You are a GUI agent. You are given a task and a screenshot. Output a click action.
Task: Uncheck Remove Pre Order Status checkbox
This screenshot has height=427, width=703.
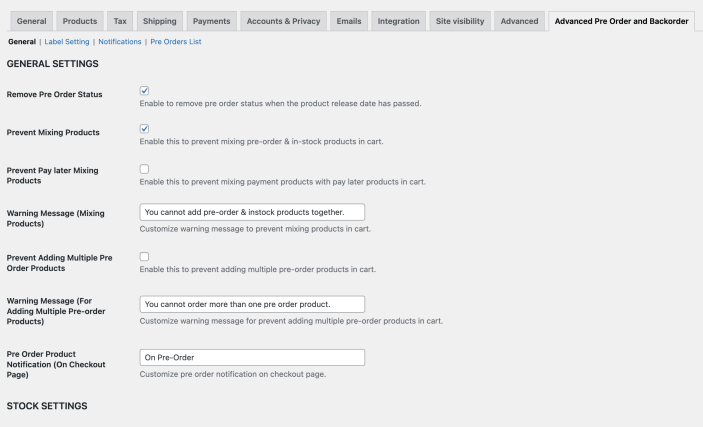(144, 92)
